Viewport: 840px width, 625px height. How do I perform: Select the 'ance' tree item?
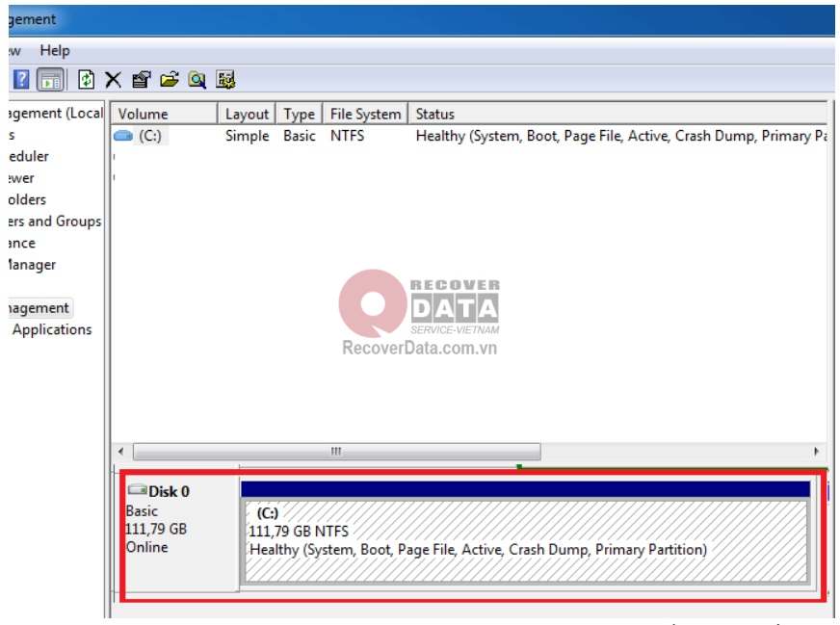click(21, 243)
